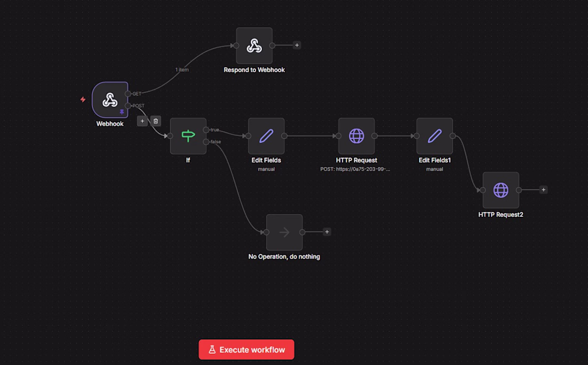Select the Edit Fields1 pencil node
The image size is (588, 365).
pos(435,136)
